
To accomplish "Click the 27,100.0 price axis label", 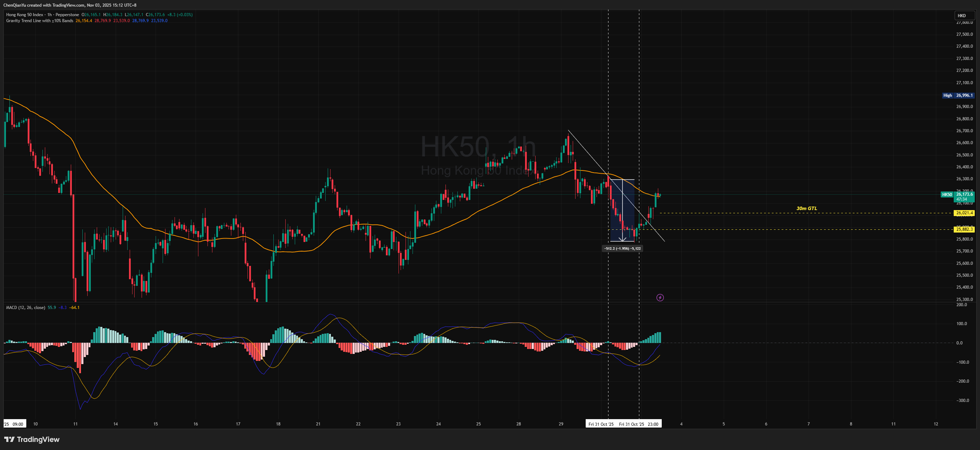I will click(x=964, y=83).
